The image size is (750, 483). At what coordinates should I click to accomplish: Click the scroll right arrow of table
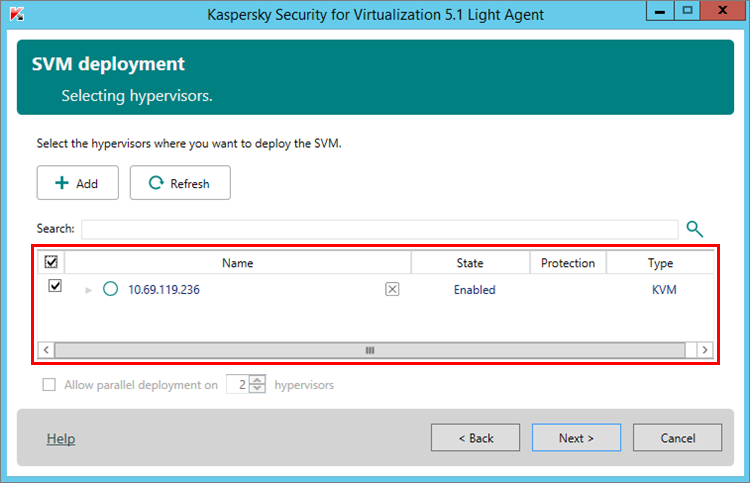[x=705, y=350]
